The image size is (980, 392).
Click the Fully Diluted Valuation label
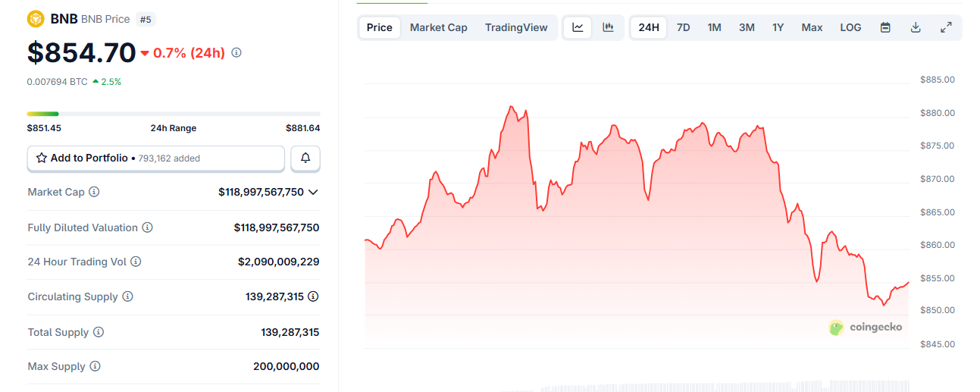click(83, 227)
